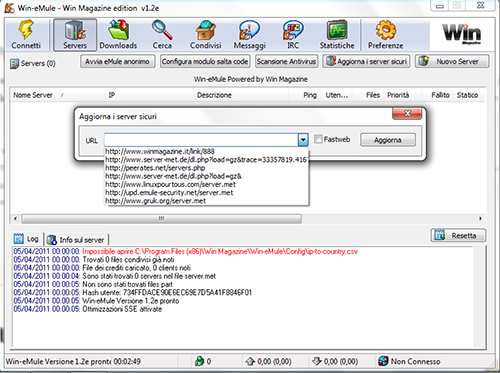Click the server list scroll left arrow
Image resolution: width=500 pixels, height=373 pixels.
click(x=15, y=219)
